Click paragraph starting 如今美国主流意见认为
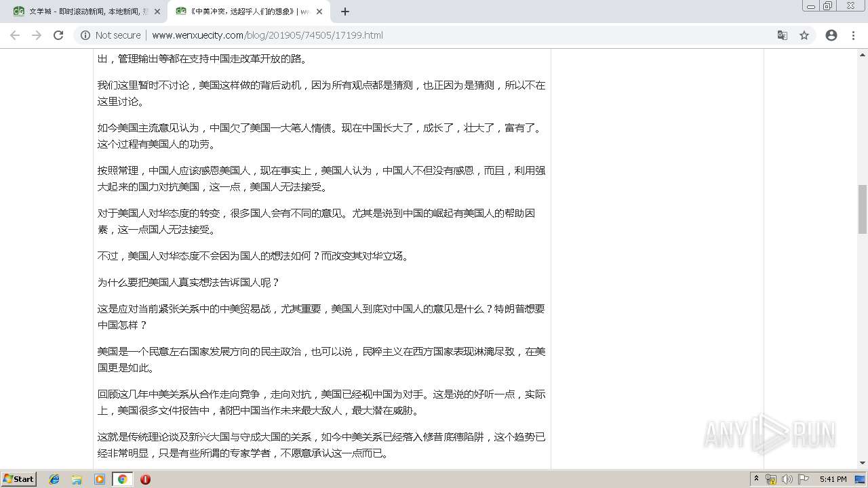Screen dimensions: 868x488 coord(321,136)
